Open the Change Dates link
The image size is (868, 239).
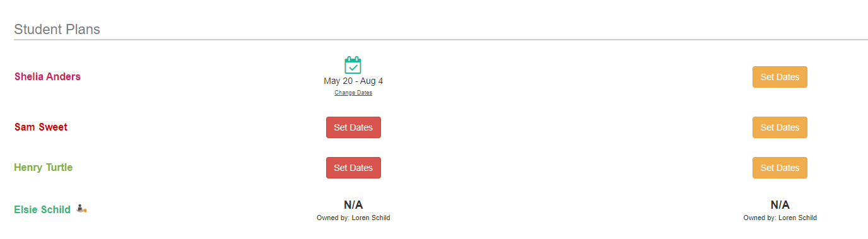353,93
